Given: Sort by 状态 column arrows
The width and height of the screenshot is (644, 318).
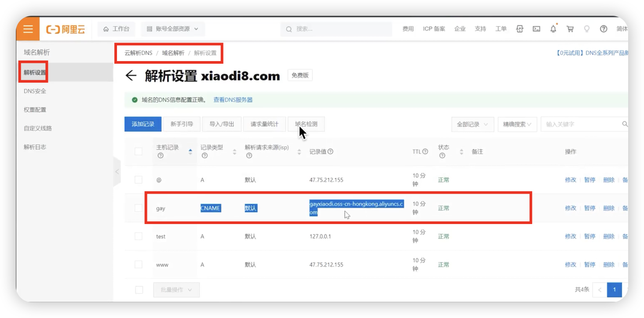Looking at the screenshot, I should tap(461, 152).
